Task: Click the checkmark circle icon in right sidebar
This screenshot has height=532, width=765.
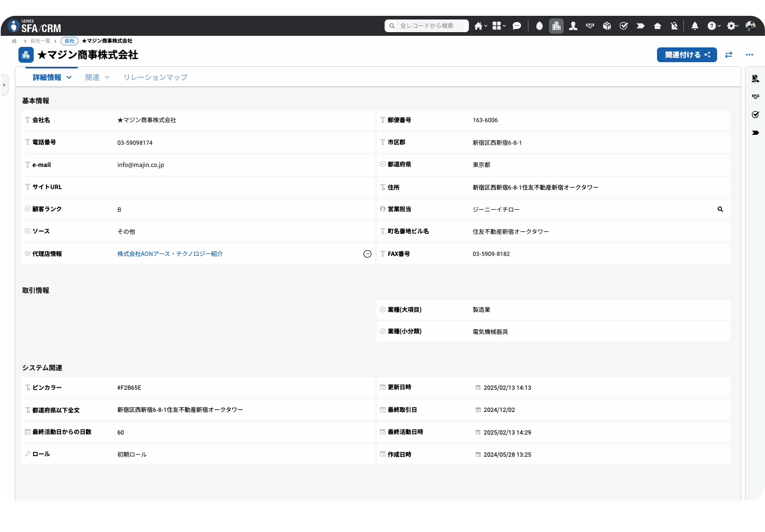Action: (x=756, y=114)
